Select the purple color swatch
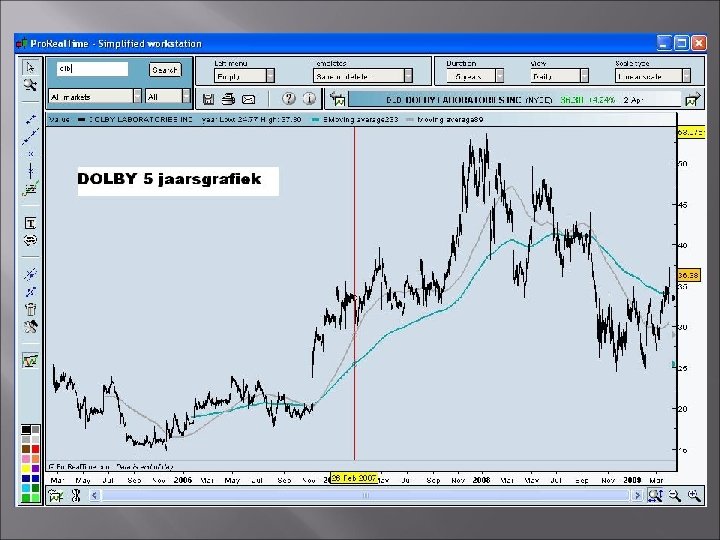The height and width of the screenshot is (540, 720). (x=35, y=469)
